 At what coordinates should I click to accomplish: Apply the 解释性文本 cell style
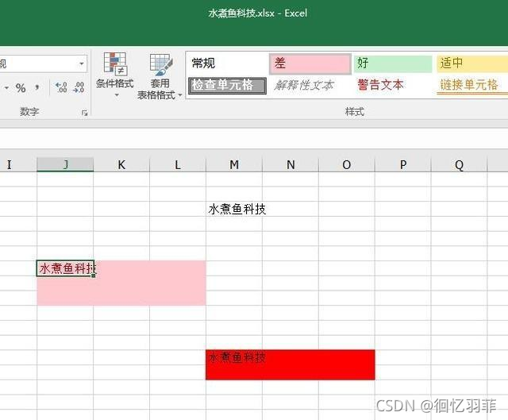[310, 85]
